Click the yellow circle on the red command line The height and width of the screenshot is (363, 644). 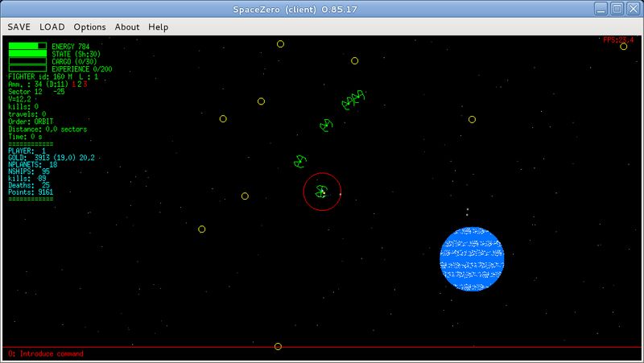[278, 347]
